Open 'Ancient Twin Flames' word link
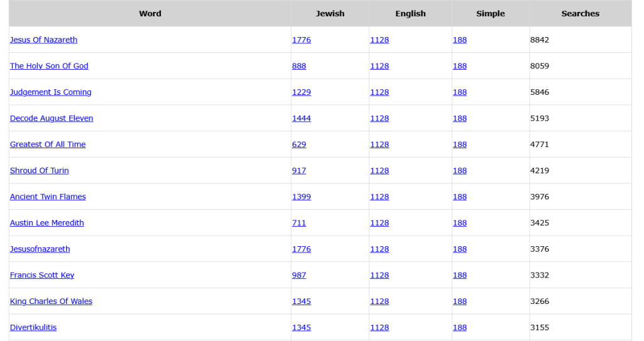The height and width of the screenshot is (341, 644). point(48,197)
